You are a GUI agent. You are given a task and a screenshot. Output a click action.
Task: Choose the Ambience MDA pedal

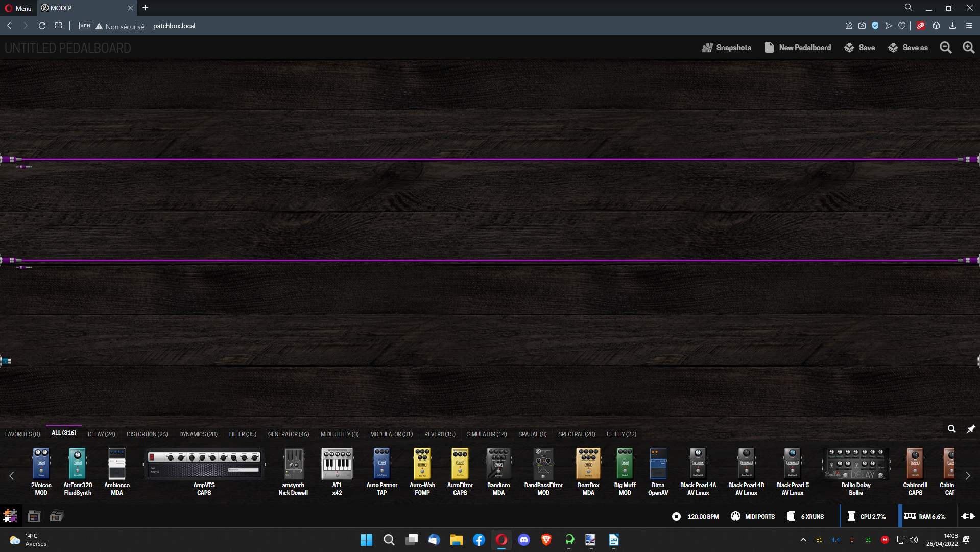pyautogui.click(x=117, y=471)
